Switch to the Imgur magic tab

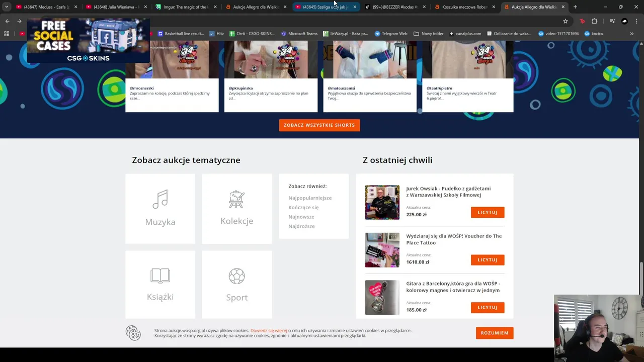[185, 7]
